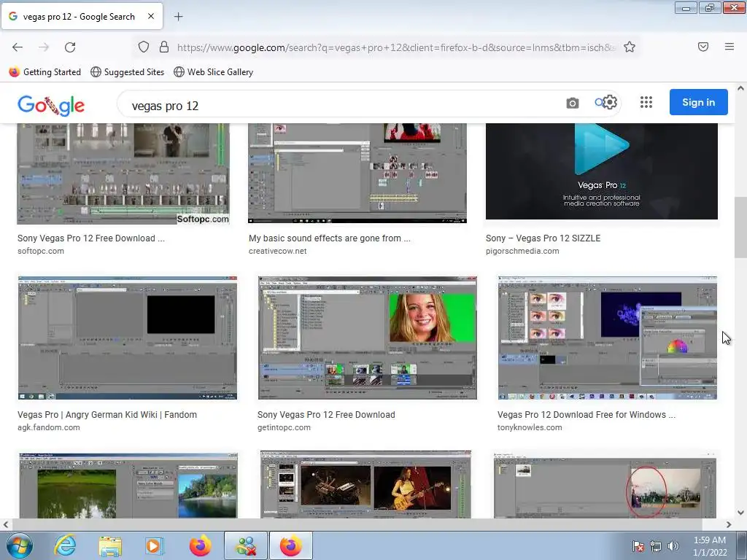This screenshot has height=560, width=747.
Task: Open the Softopc.com Vegas screenshot thumbnail
Action: (123, 174)
